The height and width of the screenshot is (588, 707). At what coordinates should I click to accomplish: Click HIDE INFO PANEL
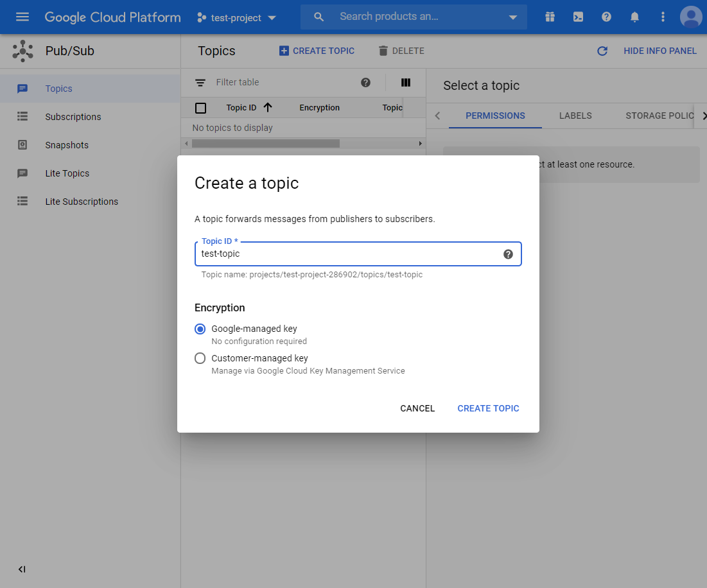(x=660, y=51)
